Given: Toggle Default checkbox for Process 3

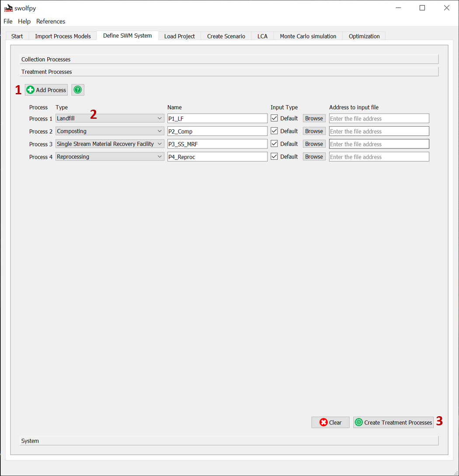Looking at the screenshot, I should (x=274, y=144).
